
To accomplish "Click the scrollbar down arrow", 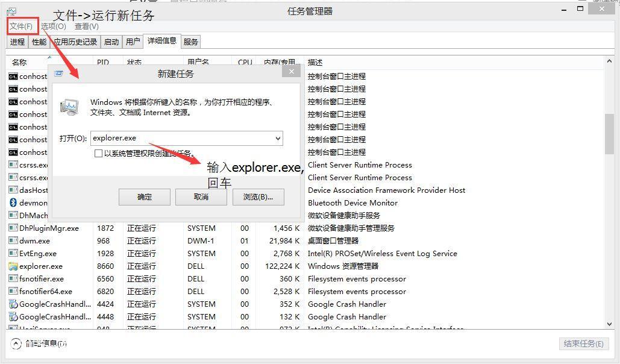I will coord(609,324).
